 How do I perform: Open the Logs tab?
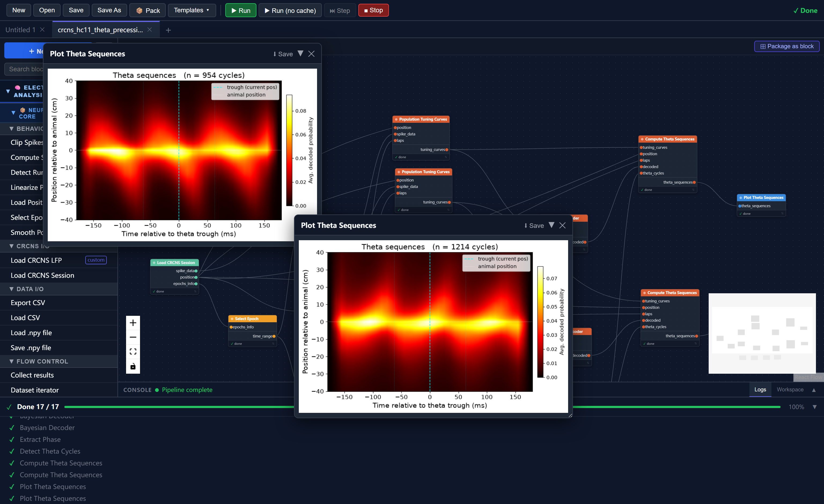point(760,389)
